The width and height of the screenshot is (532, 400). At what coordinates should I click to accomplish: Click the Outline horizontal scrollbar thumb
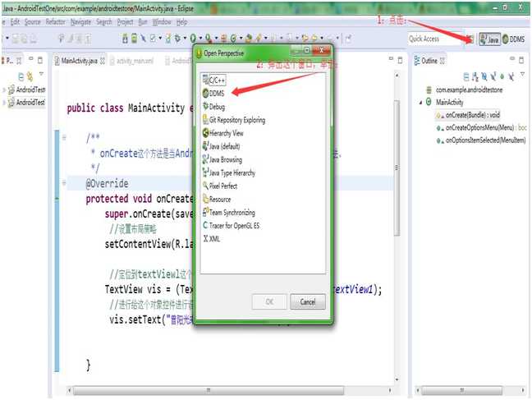point(461,390)
